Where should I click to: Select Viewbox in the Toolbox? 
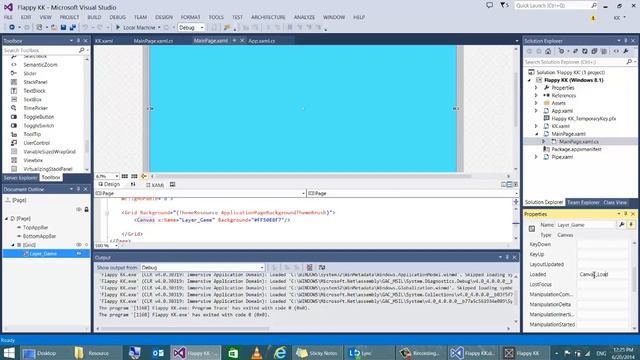(33, 160)
